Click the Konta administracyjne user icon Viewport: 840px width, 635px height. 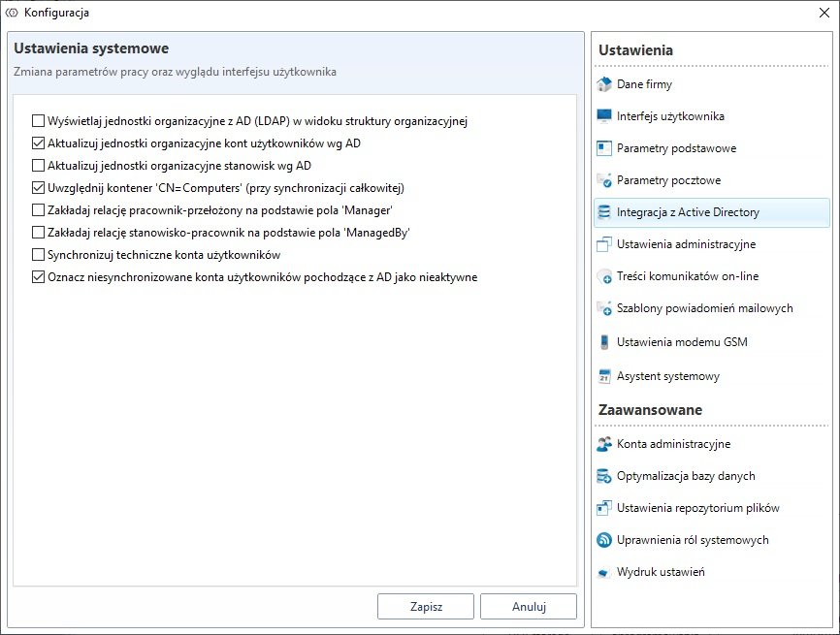[x=604, y=444]
